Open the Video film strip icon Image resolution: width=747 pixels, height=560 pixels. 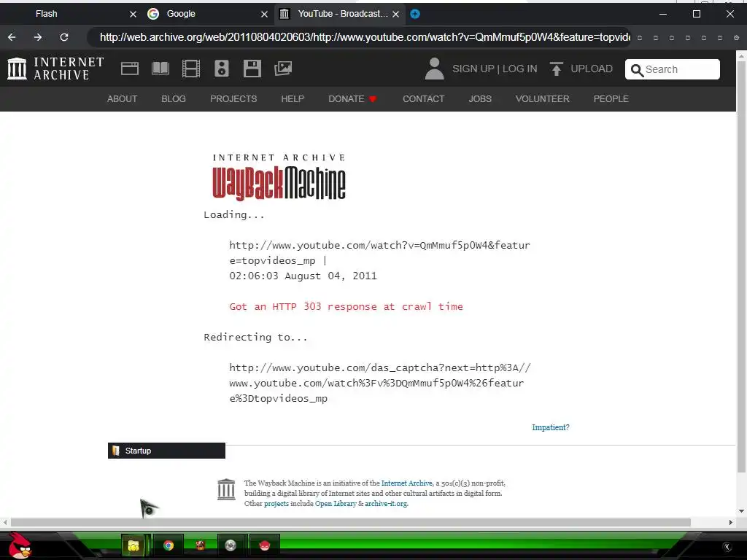(191, 69)
